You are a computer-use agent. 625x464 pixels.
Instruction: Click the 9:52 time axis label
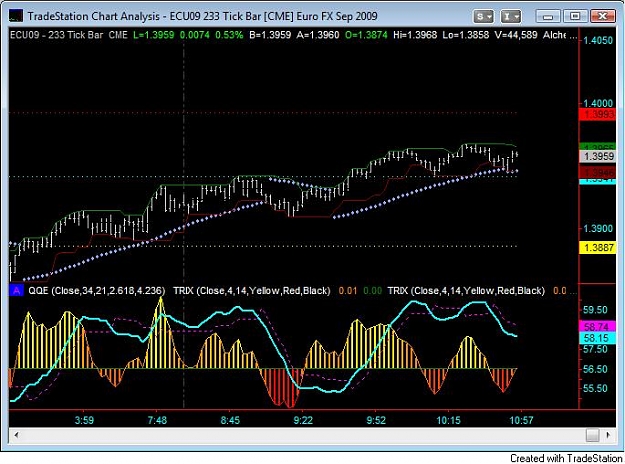[376, 420]
